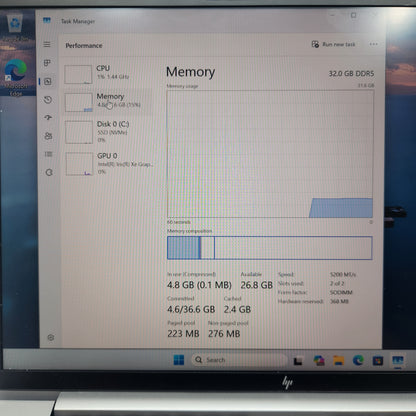Select the Disk 0 (C:) performance entry
The height and width of the screenshot is (416, 416).
tap(108, 132)
